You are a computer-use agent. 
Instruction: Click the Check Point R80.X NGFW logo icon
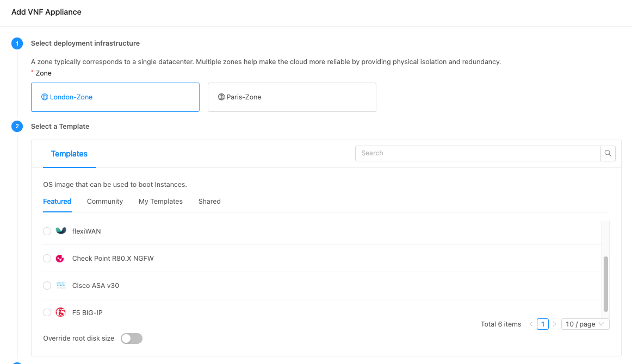60,258
